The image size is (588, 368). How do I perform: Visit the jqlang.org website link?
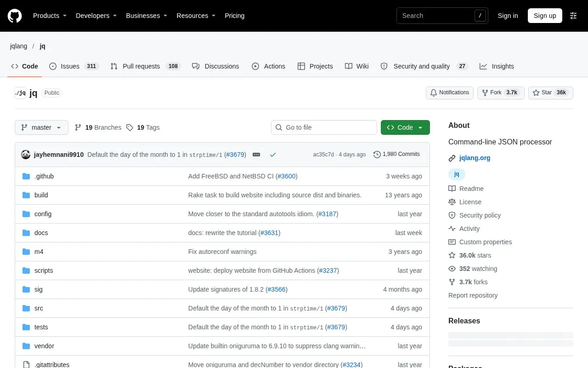(x=475, y=158)
